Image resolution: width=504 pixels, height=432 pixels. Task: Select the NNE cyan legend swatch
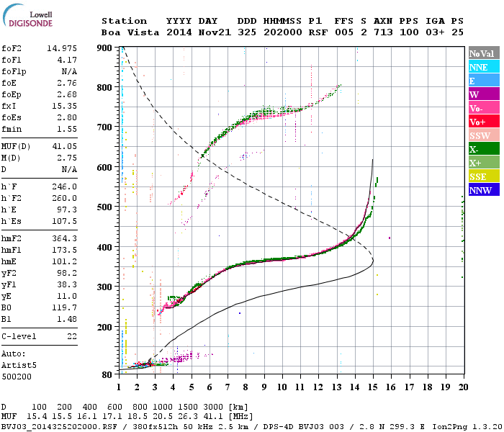click(484, 67)
